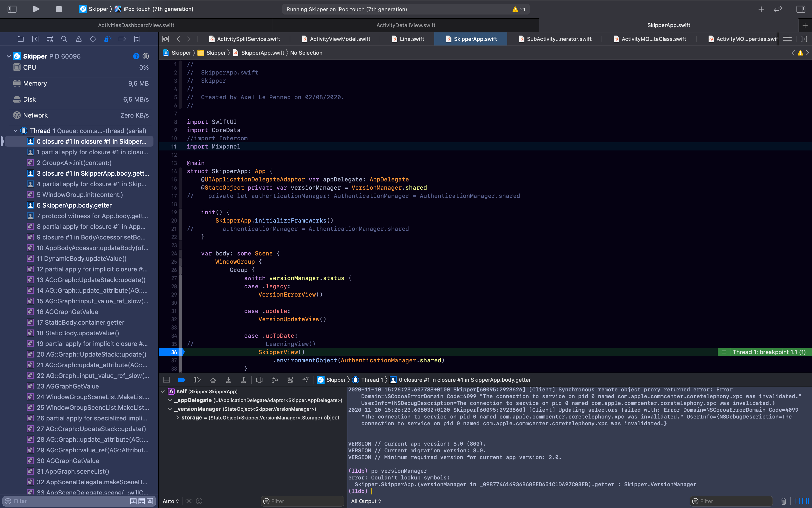The image size is (812, 508).
Task: Deactivate breakpoints with the blue tag
Action: (181, 380)
